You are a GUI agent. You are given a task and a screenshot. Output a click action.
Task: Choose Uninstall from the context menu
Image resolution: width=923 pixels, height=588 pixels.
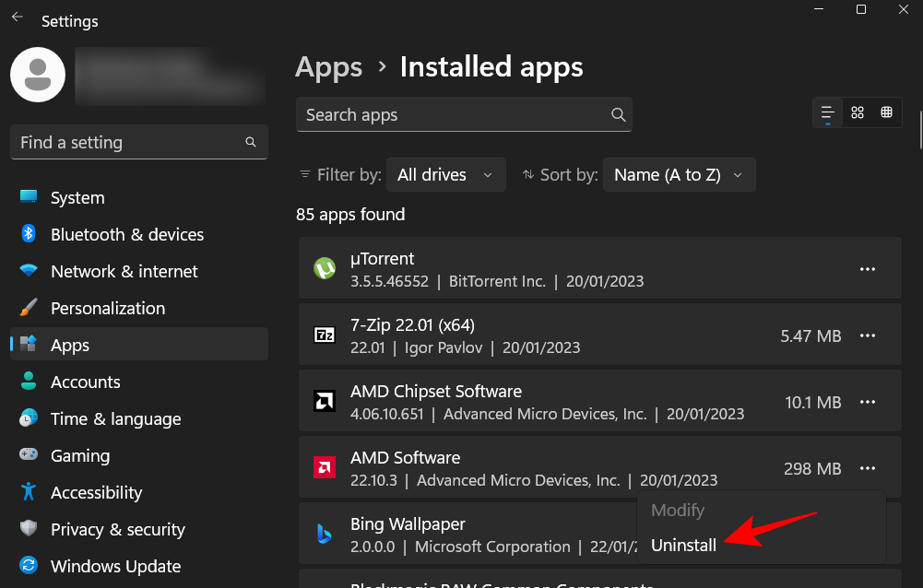click(x=683, y=545)
